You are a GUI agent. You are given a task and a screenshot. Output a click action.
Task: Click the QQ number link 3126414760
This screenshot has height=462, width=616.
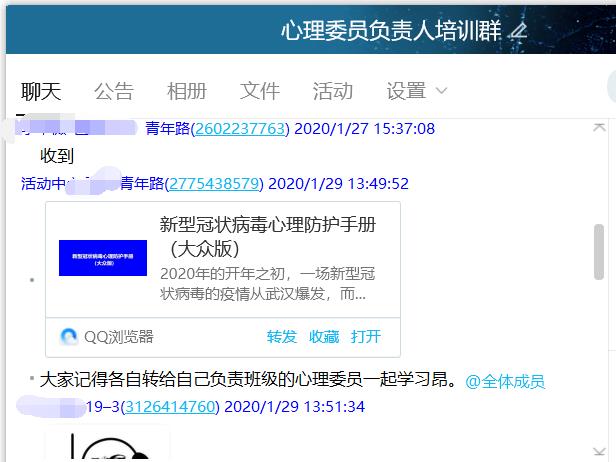171,407
